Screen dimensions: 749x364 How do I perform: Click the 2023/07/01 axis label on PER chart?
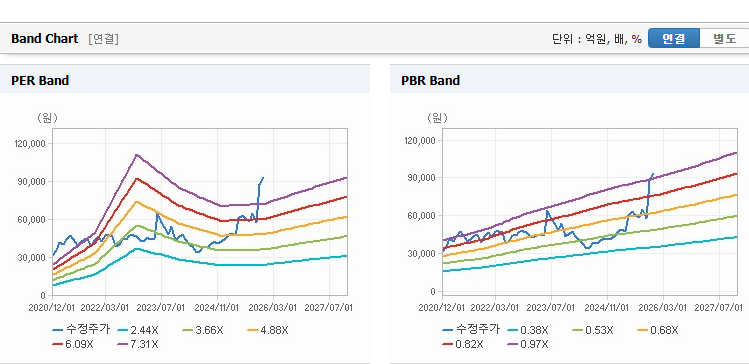[x=161, y=308]
